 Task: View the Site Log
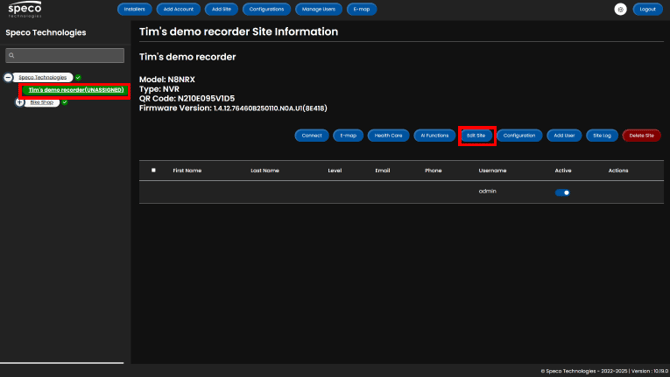coord(602,135)
